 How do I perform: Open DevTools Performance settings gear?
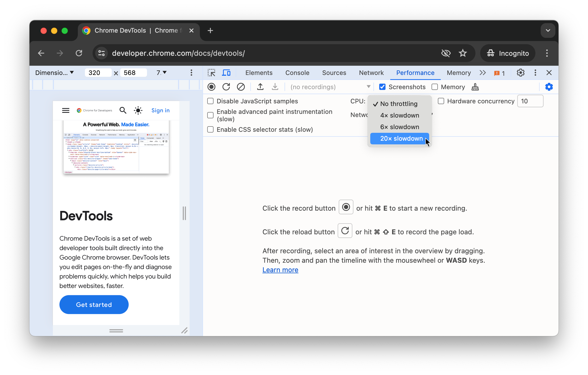pos(549,87)
